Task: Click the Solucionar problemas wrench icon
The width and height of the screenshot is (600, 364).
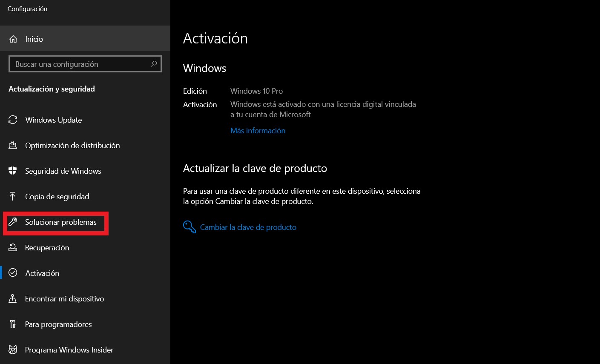Action: click(x=13, y=222)
